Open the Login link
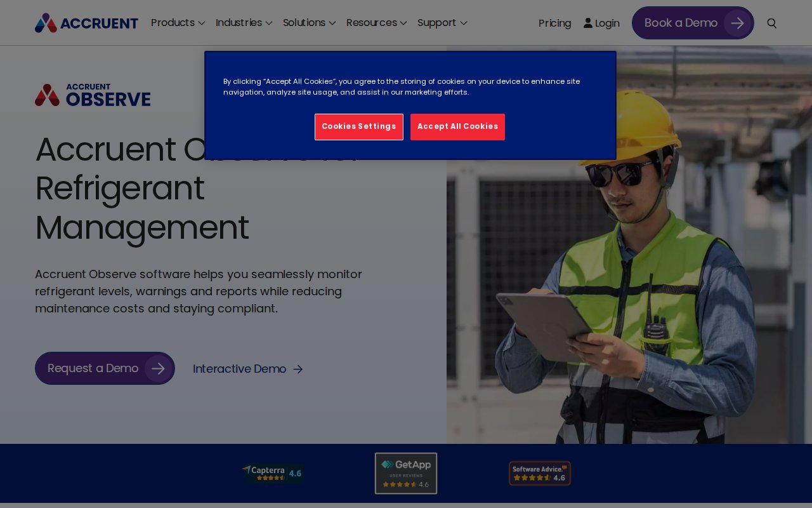Viewport: 812px width, 508px height. (x=601, y=23)
